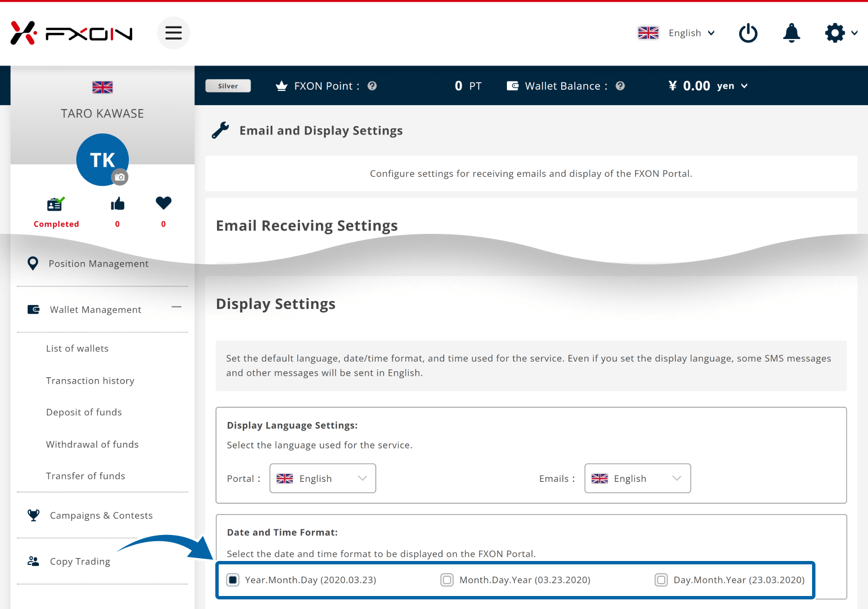Open the Emails language dropdown
The image size is (868, 609).
tap(637, 478)
